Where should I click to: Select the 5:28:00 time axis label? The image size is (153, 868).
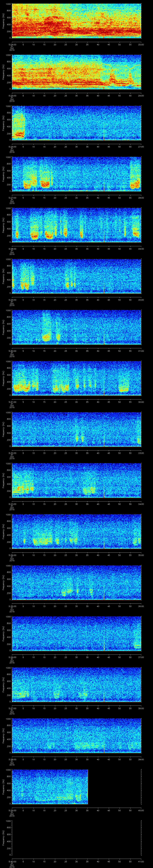[x=12, y=249]
